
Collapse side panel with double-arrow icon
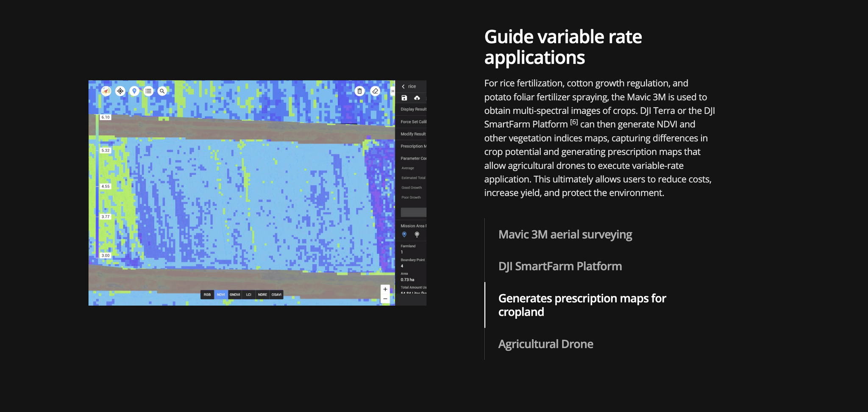(392, 91)
